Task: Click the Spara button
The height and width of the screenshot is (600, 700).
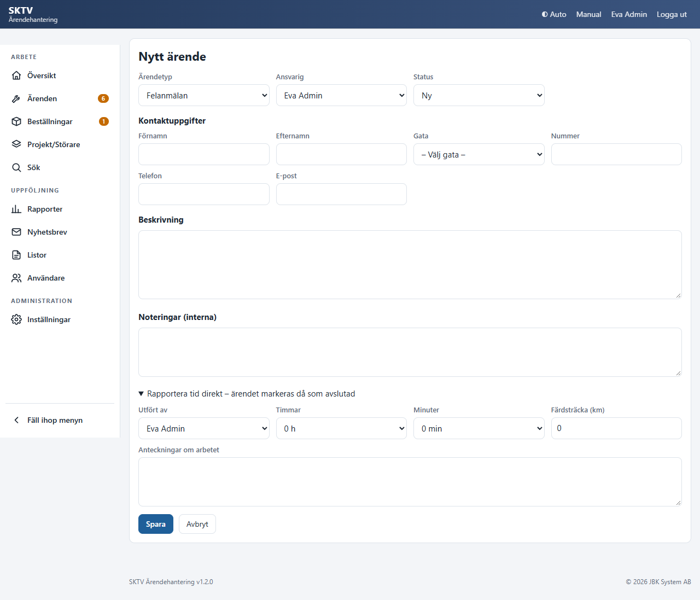Action: click(156, 524)
